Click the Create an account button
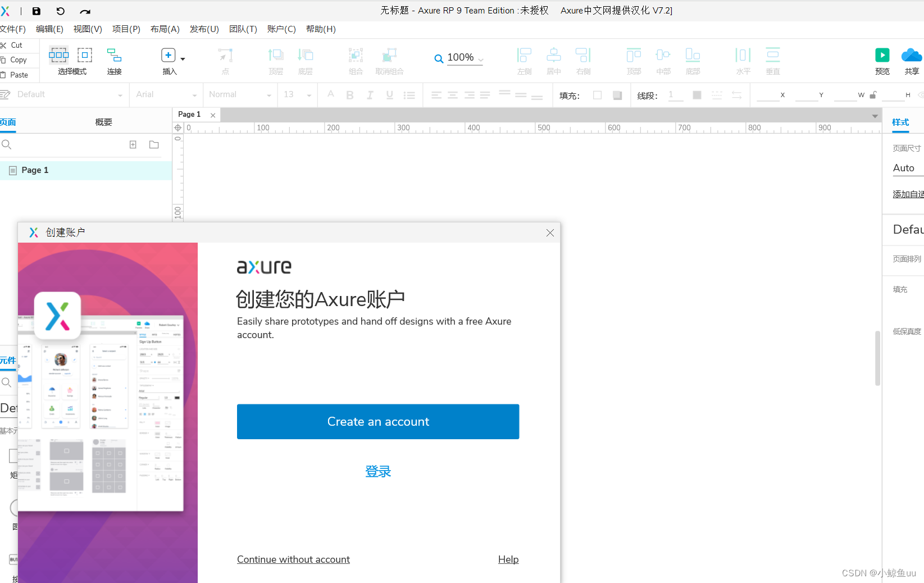924x583 pixels. click(x=377, y=421)
